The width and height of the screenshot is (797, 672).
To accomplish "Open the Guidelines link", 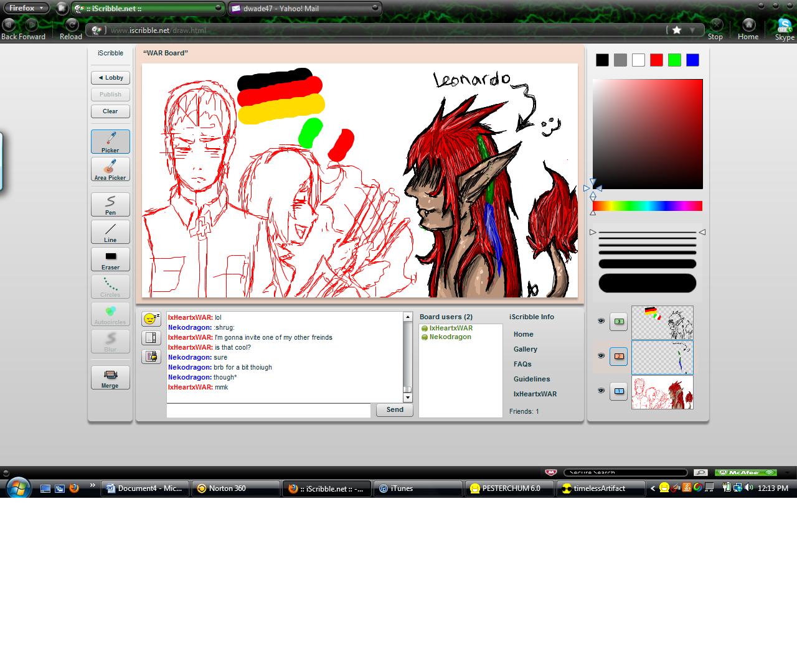I will 532,379.
